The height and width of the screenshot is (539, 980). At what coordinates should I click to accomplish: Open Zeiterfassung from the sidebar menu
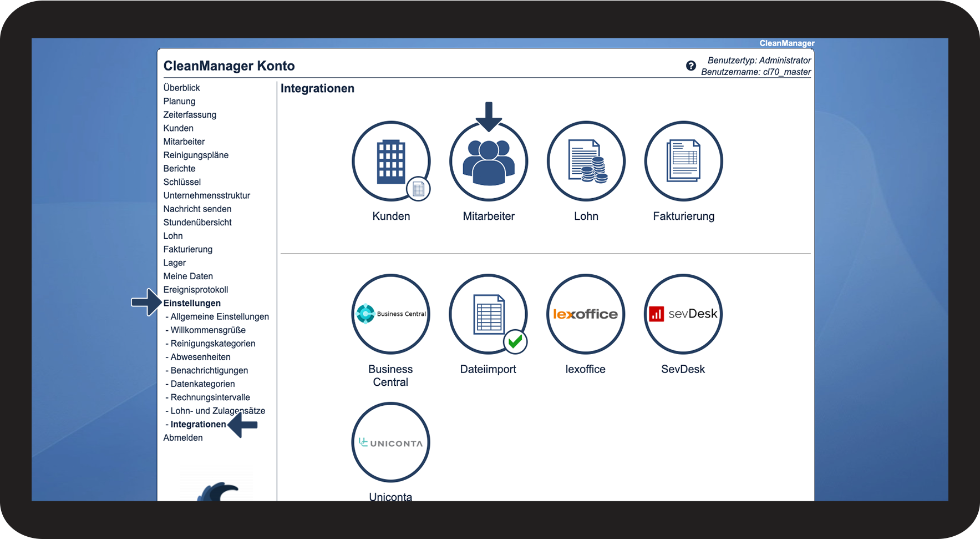[190, 115]
